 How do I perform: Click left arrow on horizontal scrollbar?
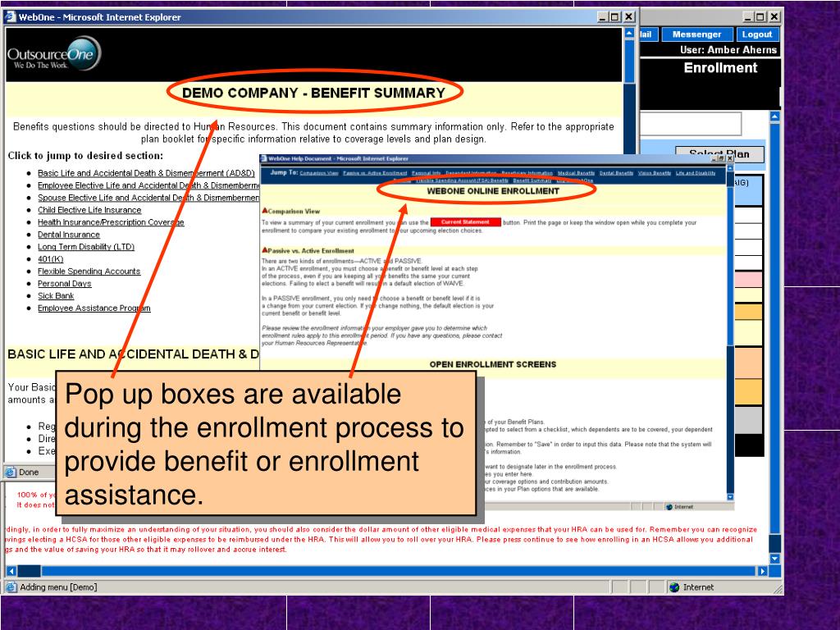pos(11,571)
